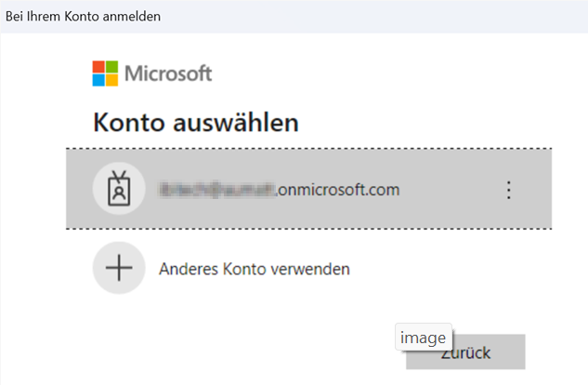Open the three-dot account options menu
Screen dimensions: 588x385
click(508, 190)
